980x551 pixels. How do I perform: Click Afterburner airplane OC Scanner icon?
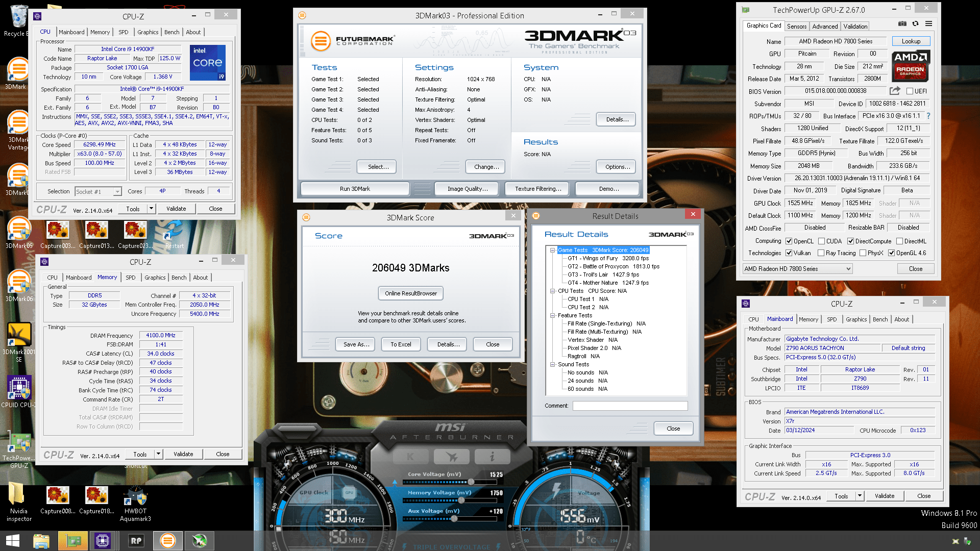[451, 457]
